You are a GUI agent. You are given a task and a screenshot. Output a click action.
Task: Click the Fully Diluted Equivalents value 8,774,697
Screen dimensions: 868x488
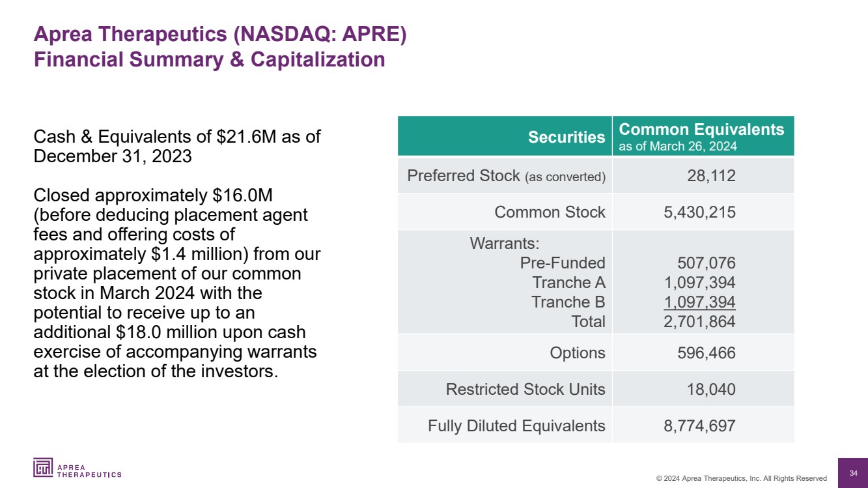(699, 426)
